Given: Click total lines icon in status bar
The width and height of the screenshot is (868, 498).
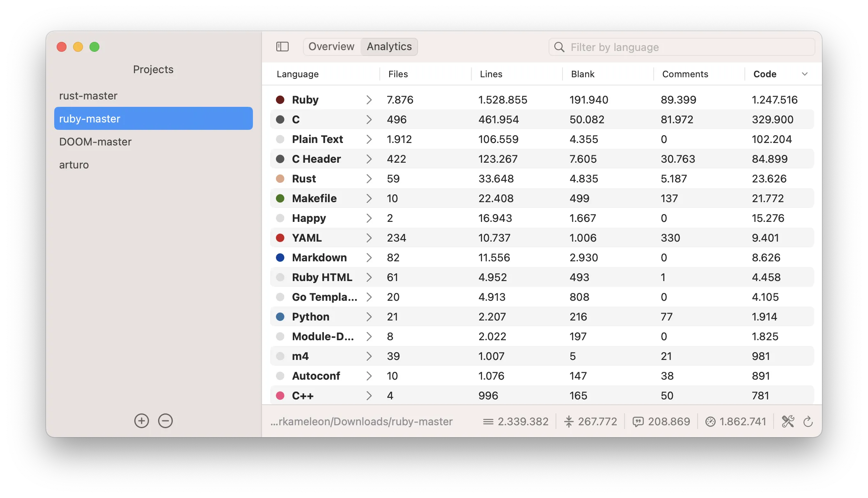Looking at the screenshot, I should [x=488, y=422].
